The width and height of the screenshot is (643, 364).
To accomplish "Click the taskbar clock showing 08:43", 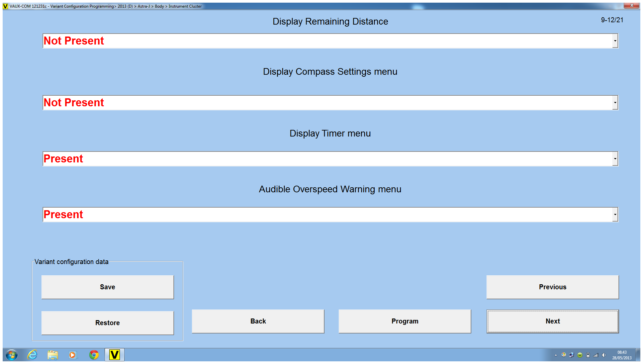I will pyautogui.click(x=622, y=355).
